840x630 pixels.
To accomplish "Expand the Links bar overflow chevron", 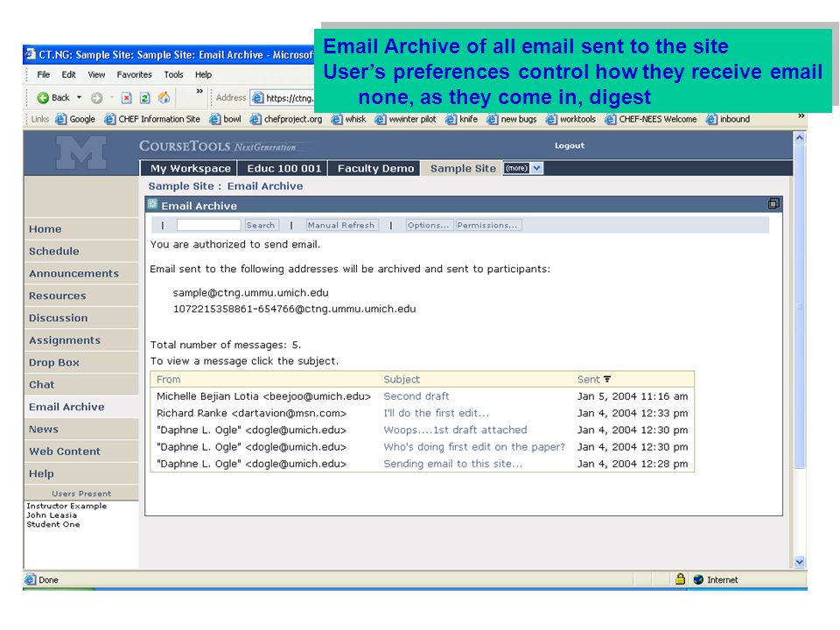I will click(801, 115).
